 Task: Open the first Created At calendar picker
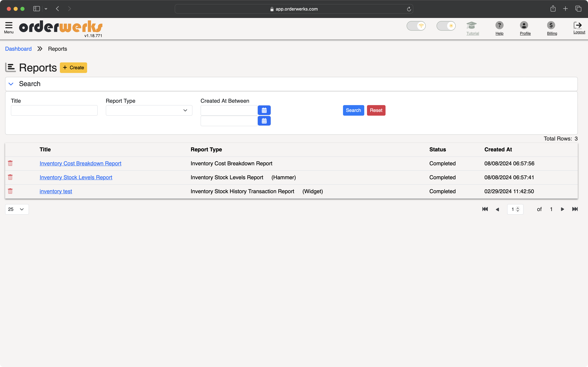pos(264,110)
